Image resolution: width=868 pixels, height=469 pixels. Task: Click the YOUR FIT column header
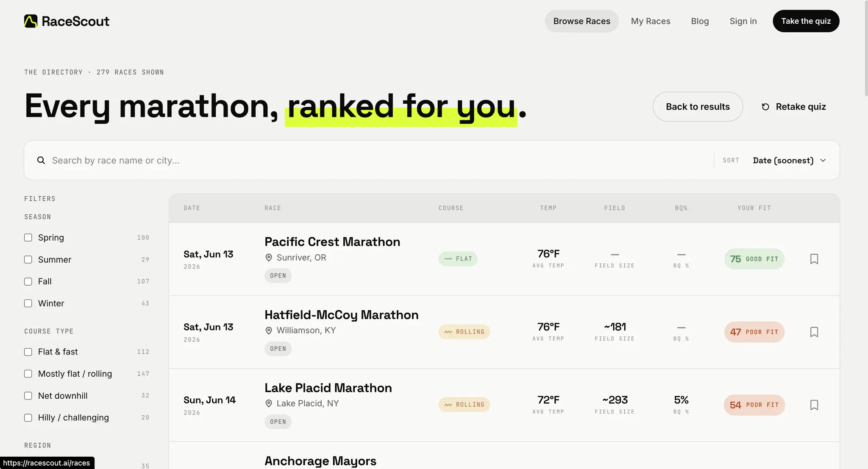coord(754,208)
